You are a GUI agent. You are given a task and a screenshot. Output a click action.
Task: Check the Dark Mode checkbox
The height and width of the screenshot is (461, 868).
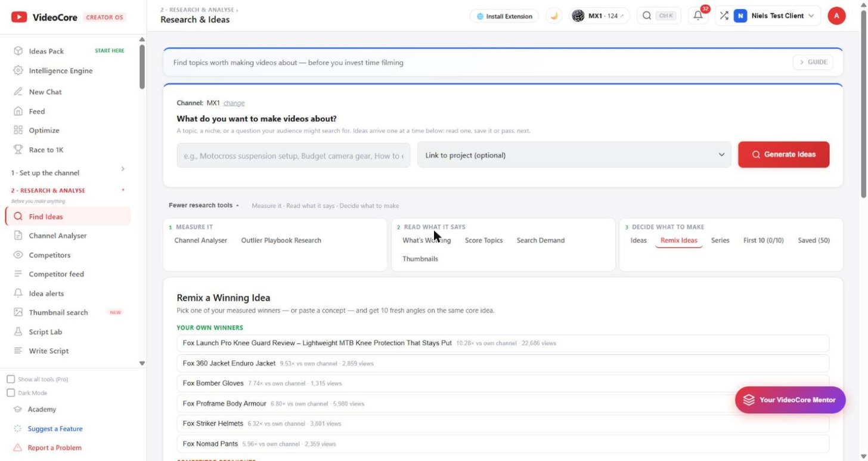pyautogui.click(x=11, y=393)
